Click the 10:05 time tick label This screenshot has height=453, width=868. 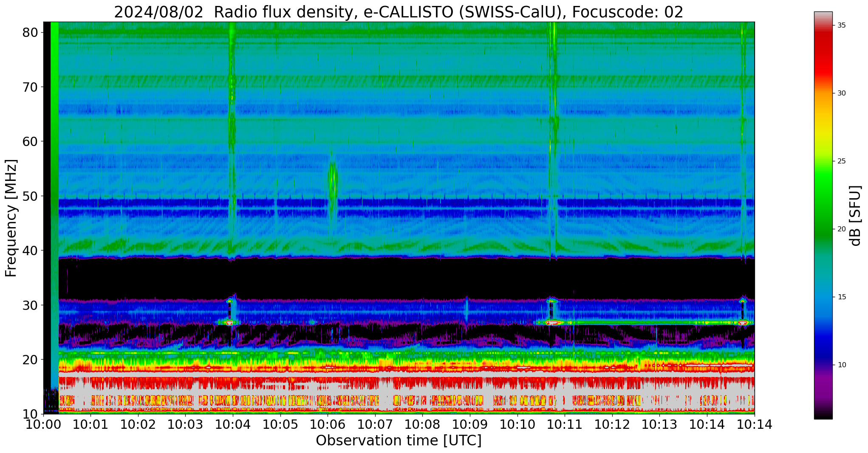280,424
